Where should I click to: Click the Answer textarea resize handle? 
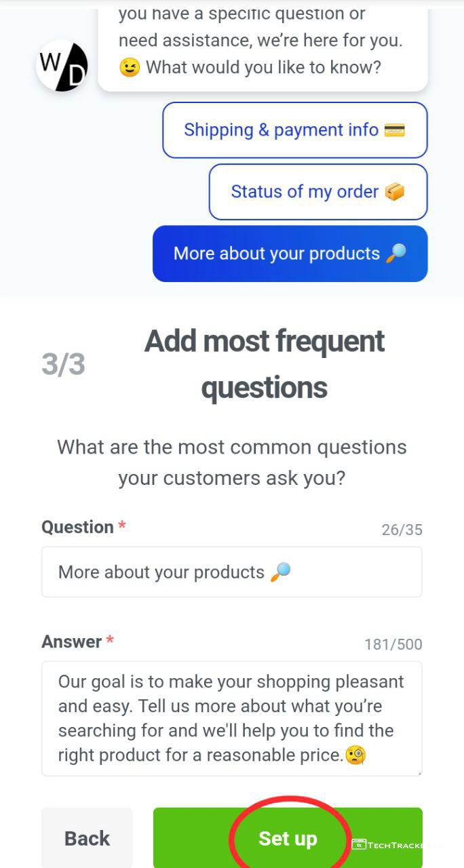pos(418,772)
